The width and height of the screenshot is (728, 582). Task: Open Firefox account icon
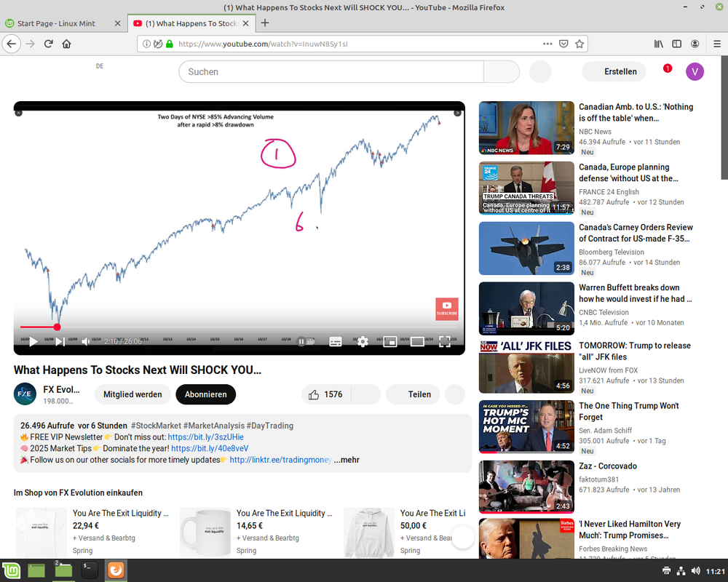tap(695, 44)
